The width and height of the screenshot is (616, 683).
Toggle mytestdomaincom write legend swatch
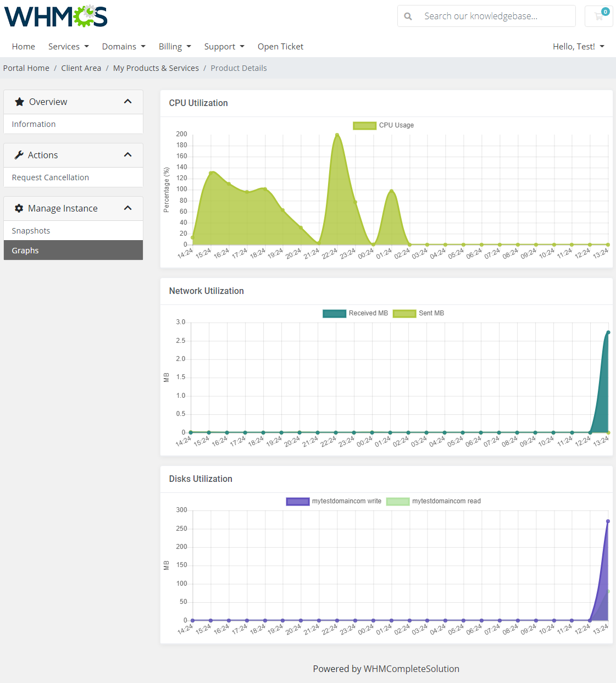coord(298,501)
